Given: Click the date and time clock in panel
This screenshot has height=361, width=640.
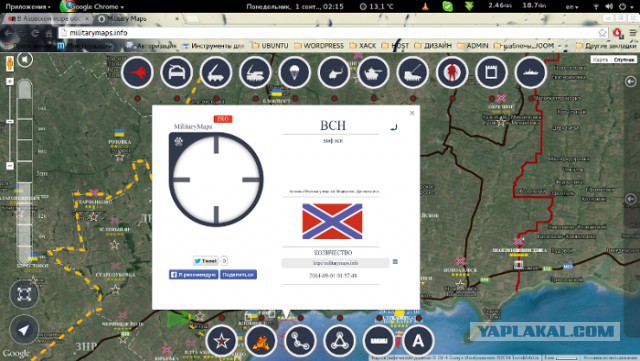Looking at the screenshot, I should point(295,7).
